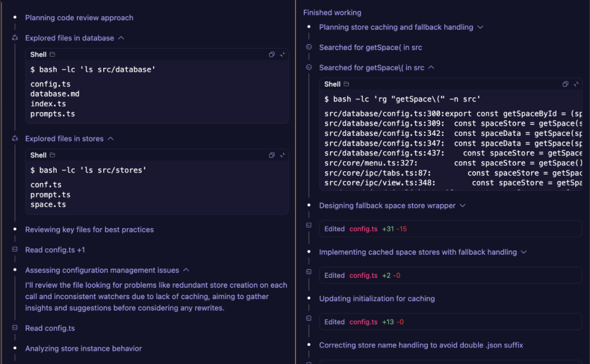Open the 'Read config.ts +1' step
This screenshot has width=590, height=364.
pyautogui.click(x=55, y=250)
